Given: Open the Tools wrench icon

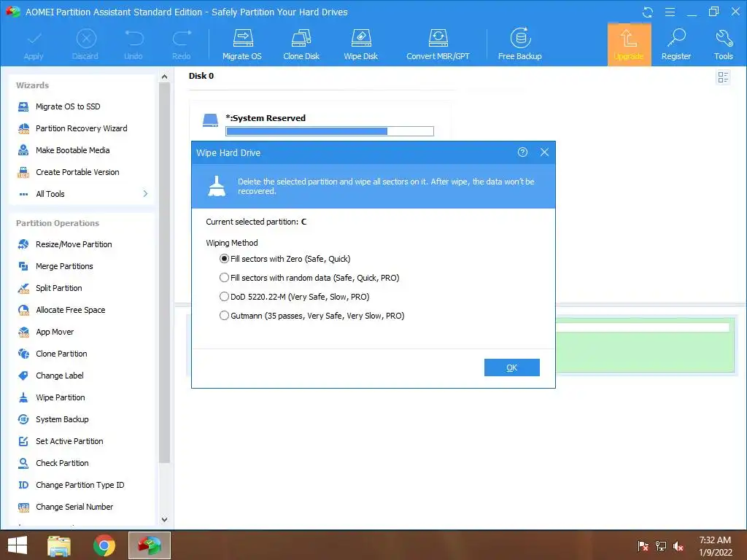Looking at the screenshot, I should (x=723, y=44).
